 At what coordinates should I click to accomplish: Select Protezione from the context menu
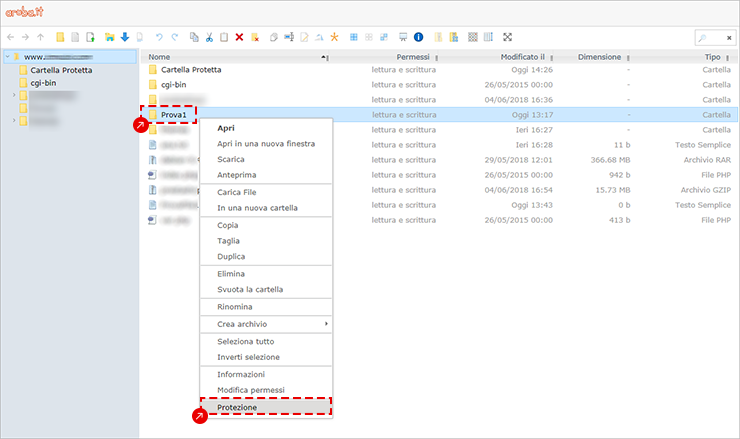point(266,407)
